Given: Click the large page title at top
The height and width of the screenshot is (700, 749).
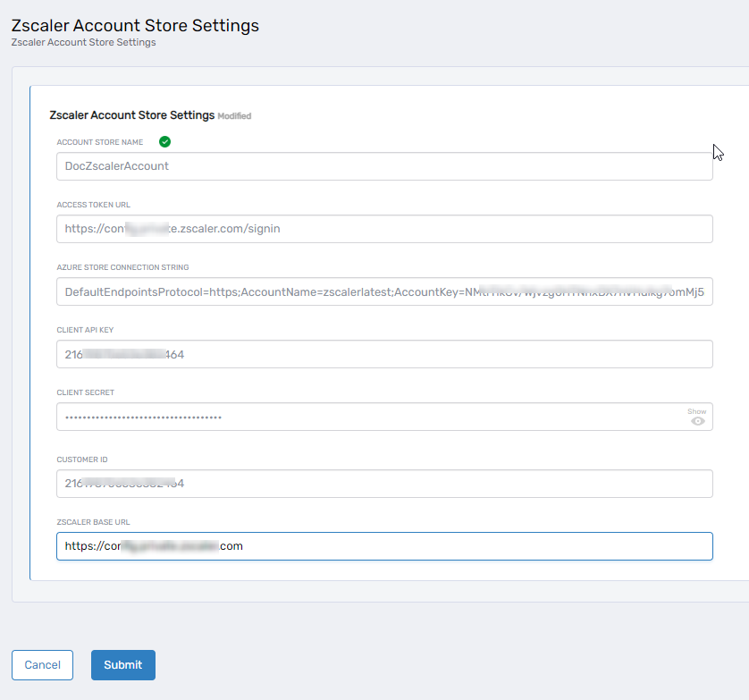Looking at the screenshot, I should 135,26.
